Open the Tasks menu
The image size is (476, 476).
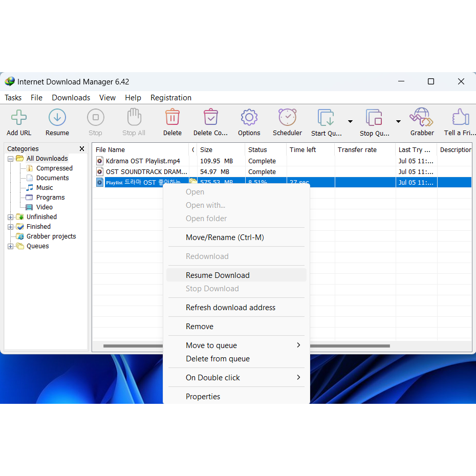pos(13,98)
